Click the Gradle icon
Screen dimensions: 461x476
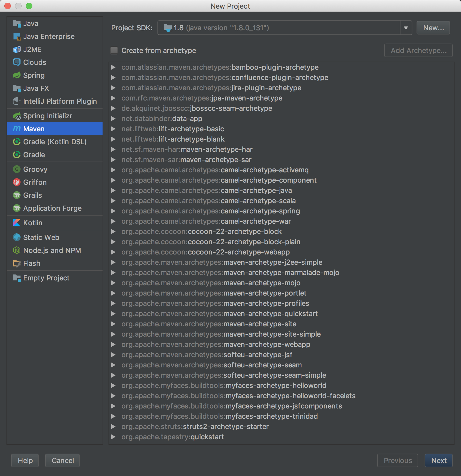[x=17, y=155]
